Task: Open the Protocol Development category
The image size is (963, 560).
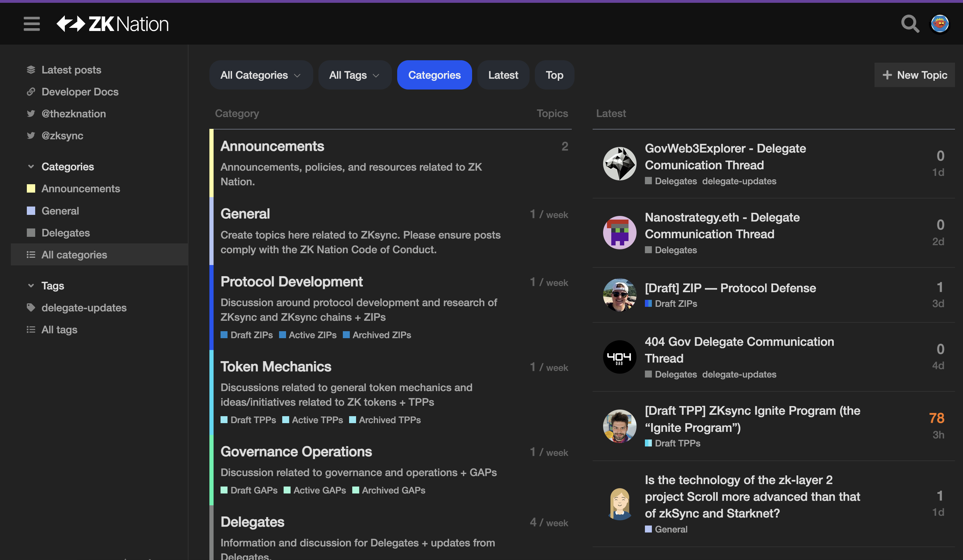Action: [291, 281]
